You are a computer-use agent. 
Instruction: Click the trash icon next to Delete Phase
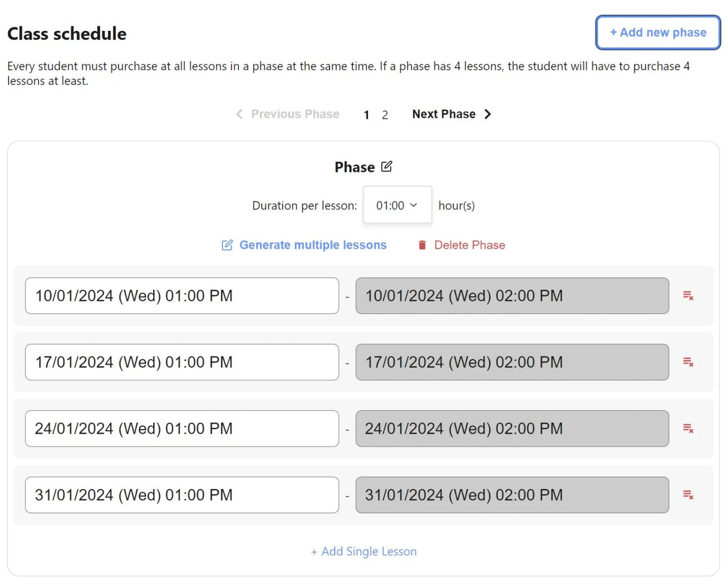click(x=422, y=245)
